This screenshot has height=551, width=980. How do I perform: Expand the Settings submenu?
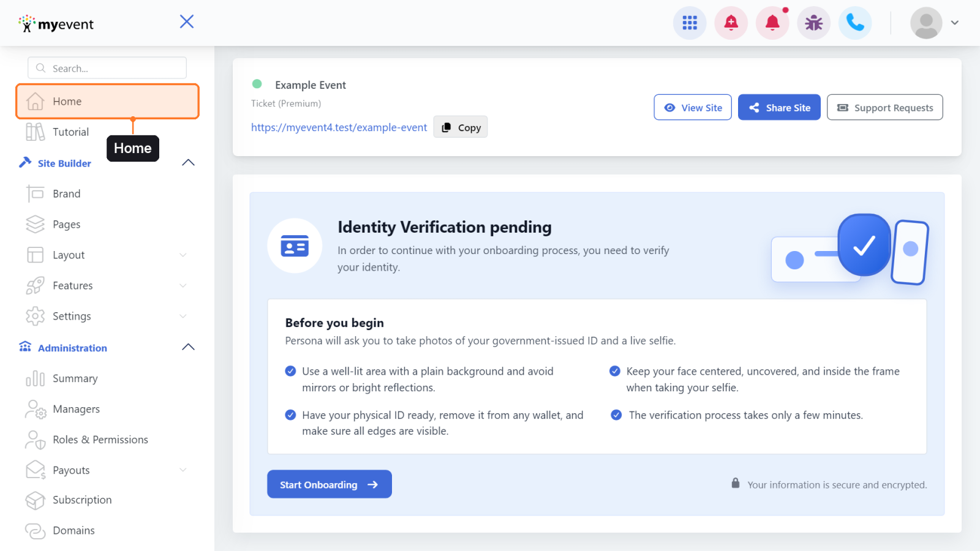click(x=183, y=316)
